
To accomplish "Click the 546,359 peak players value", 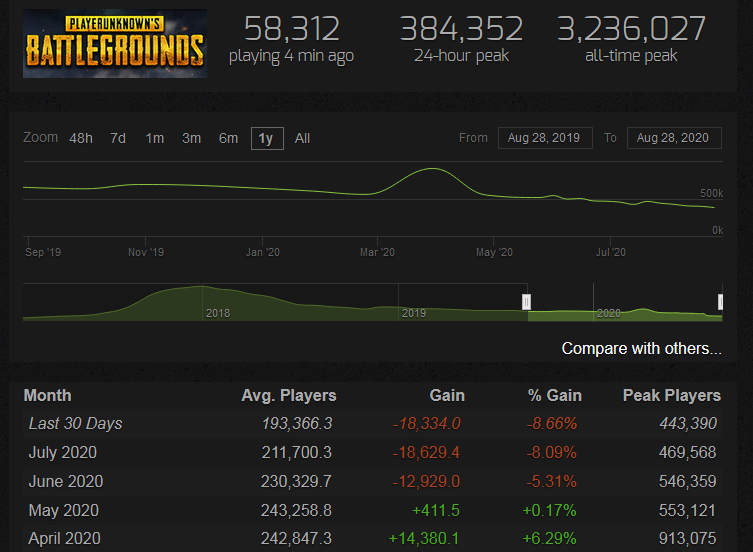I will [688, 481].
